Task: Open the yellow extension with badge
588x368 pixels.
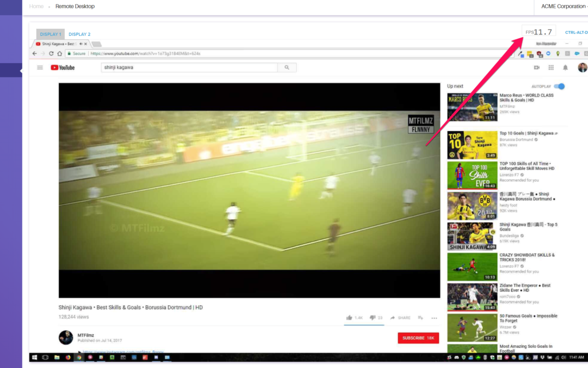Action: pyautogui.click(x=530, y=54)
